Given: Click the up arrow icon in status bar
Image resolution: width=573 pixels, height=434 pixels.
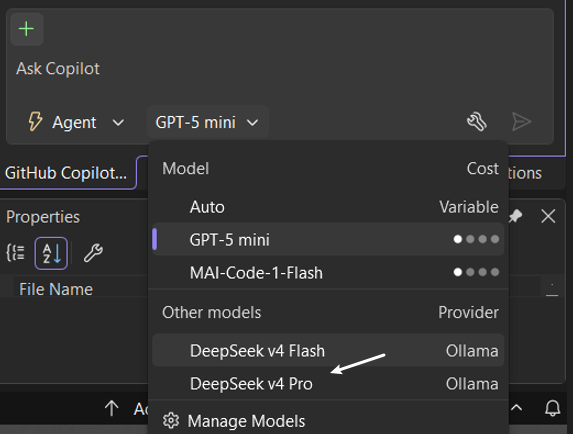Looking at the screenshot, I should (112, 408).
